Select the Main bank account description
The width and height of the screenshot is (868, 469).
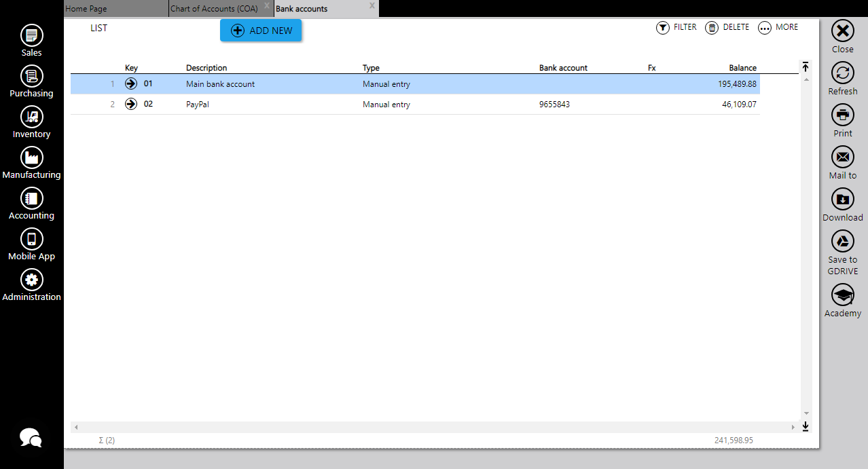click(220, 84)
